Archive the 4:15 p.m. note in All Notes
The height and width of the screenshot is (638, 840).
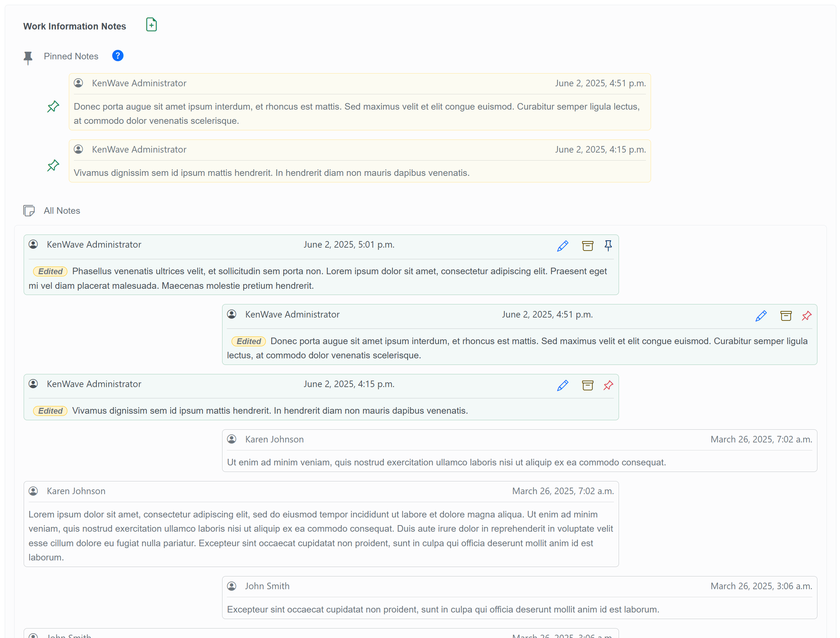587,385
